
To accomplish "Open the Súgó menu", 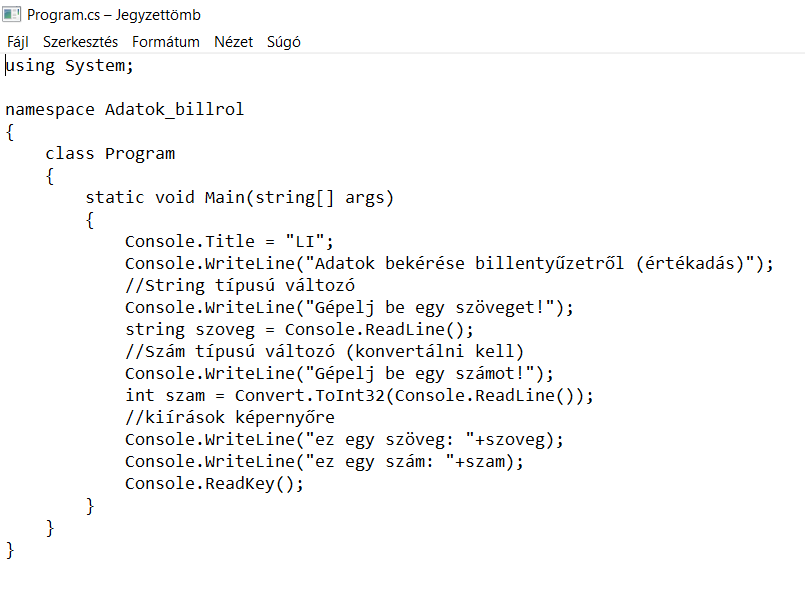I will coord(284,42).
